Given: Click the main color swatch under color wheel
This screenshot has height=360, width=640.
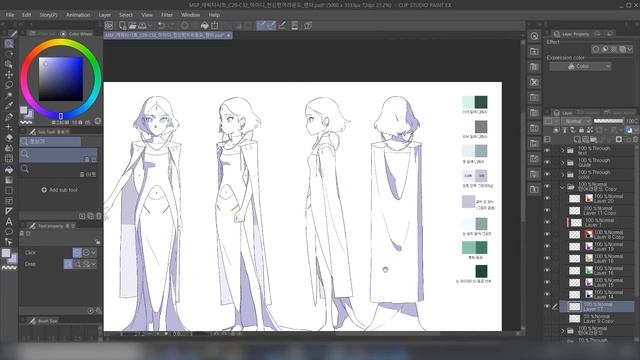Looking at the screenshot, I should [x=24, y=110].
